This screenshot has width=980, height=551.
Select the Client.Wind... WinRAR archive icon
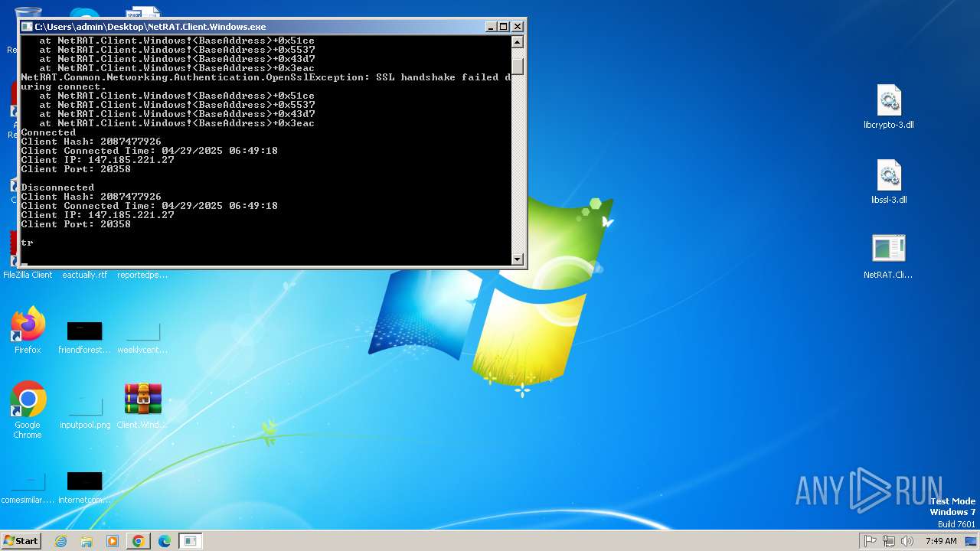pos(142,406)
